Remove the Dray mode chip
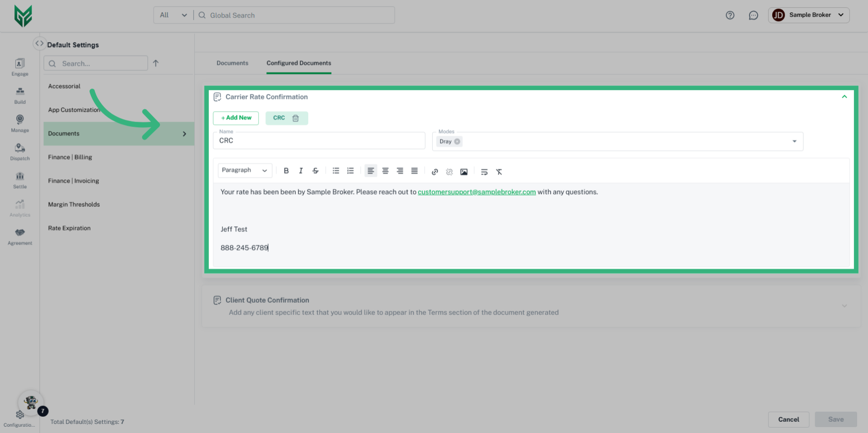Image resolution: width=868 pixels, height=433 pixels. click(457, 141)
